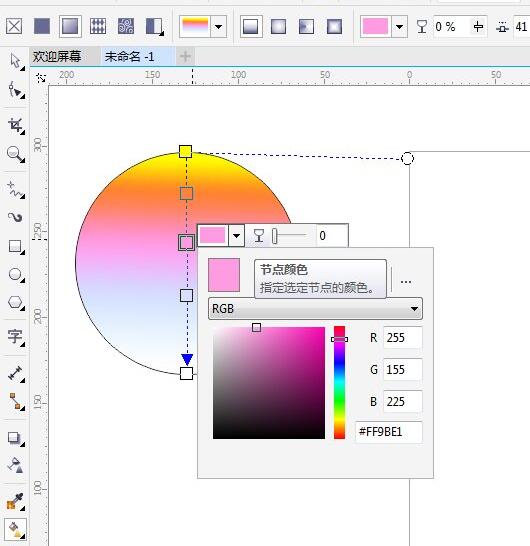Viewport: 530px width, 546px height.
Task: Select the Ellipse tool
Action: (x=15, y=275)
